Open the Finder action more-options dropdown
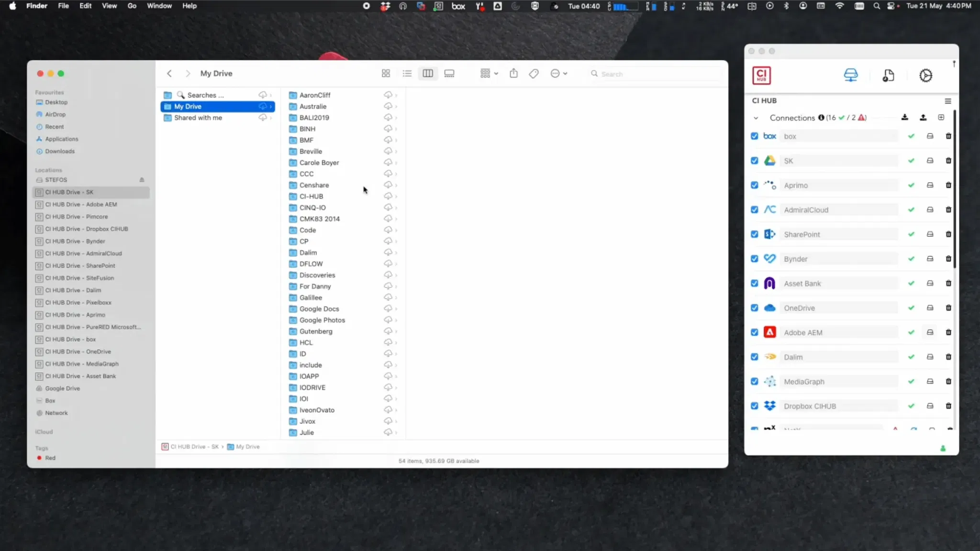The width and height of the screenshot is (980, 551). [558, 73]
